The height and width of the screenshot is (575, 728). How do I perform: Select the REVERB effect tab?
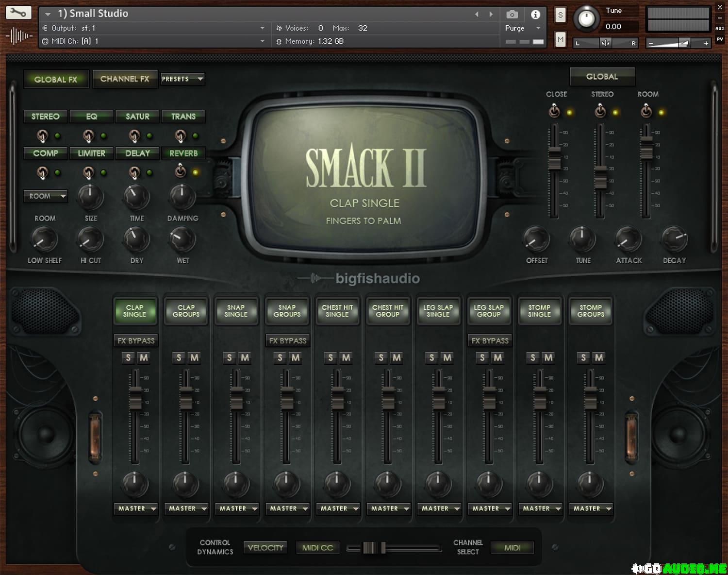click(x=183, y=153)
